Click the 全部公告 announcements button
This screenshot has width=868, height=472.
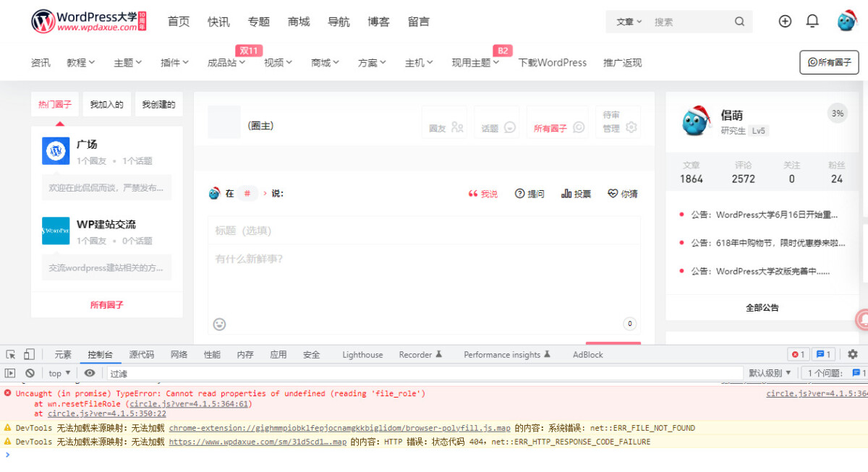pyautogui.click(x=763, y=307)
